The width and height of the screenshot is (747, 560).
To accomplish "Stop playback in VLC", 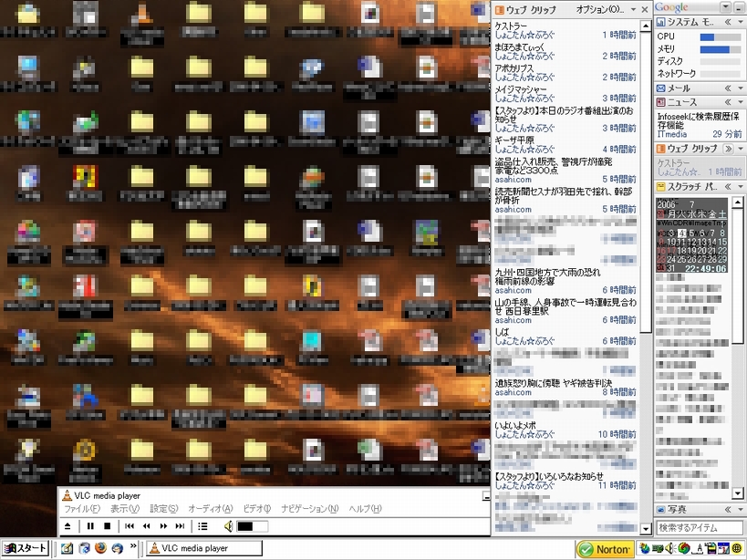I will (x=108, y=526).
